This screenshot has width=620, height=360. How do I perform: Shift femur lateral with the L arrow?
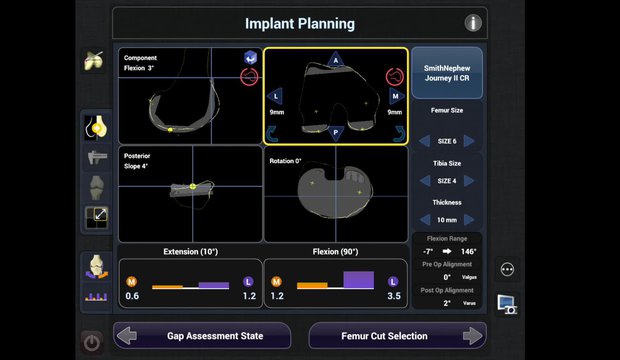pos(275,96)
